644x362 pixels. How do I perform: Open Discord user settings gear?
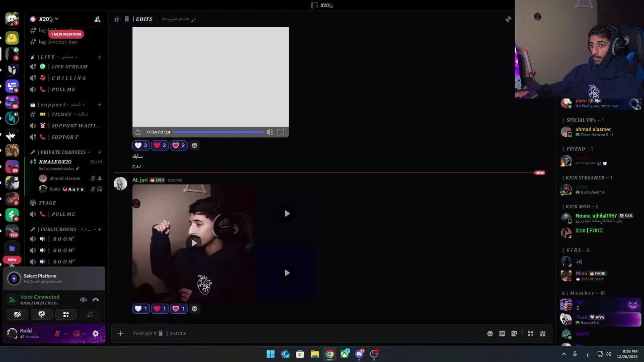[x=96, y=333]
